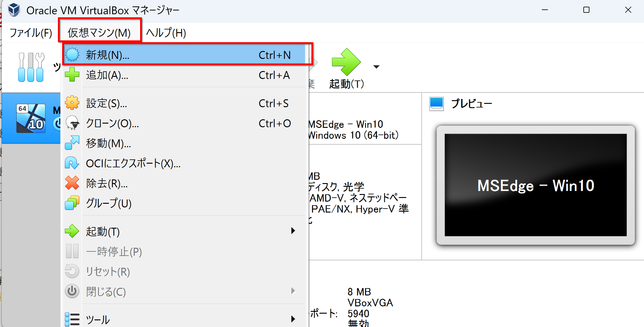
Task: Maximize the VirtualBox manager window
Action: click(586, 10)
